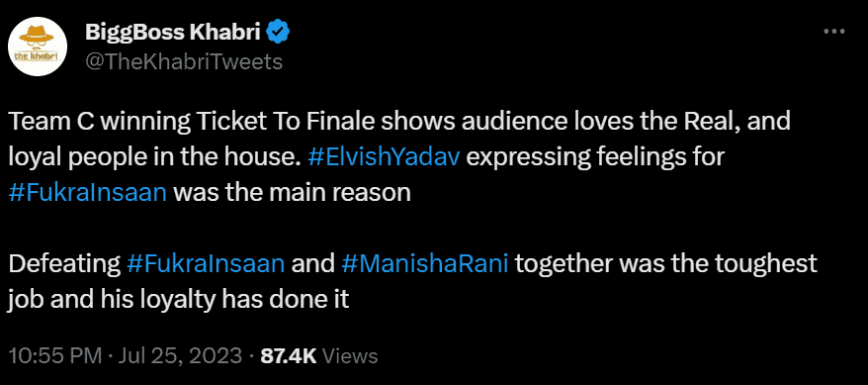The image size is (868, 385).
Task: Click "loyal people in the house." text
Action: point(155,158)
